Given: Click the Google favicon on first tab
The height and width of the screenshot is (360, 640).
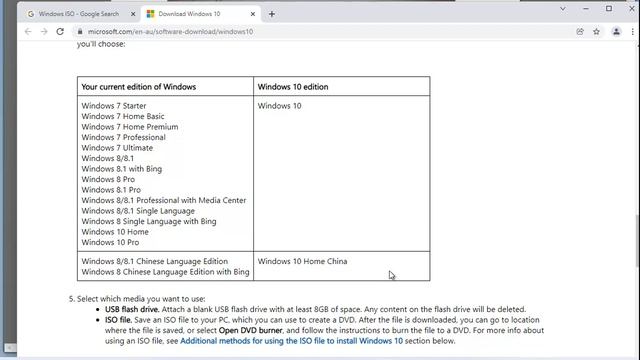Looking at the screenshot, I should click(x=31, y=14).
